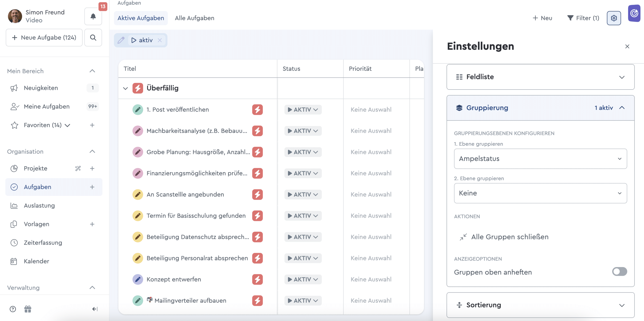Collapse the sidebar with the arrow icon

pyautogui.click(x=95, y=309)
